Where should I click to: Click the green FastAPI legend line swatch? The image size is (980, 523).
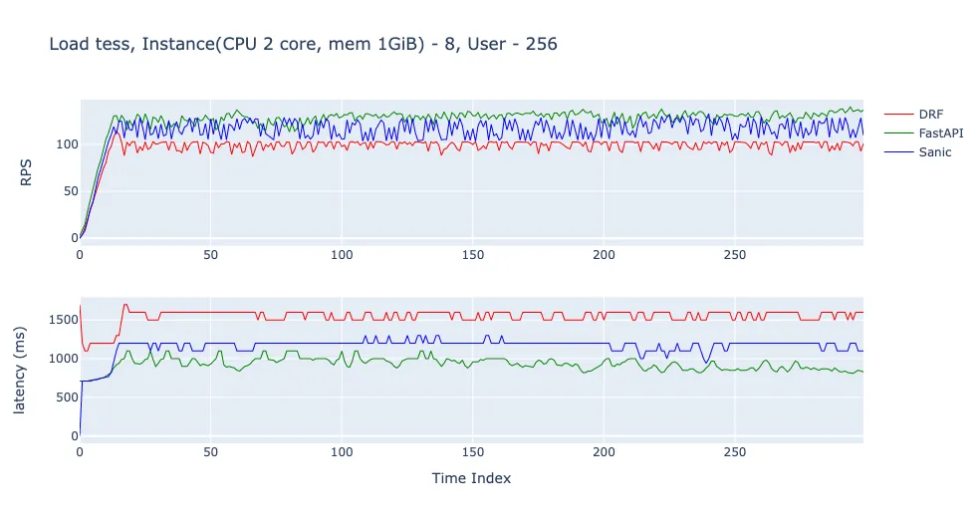coord(898,133)
